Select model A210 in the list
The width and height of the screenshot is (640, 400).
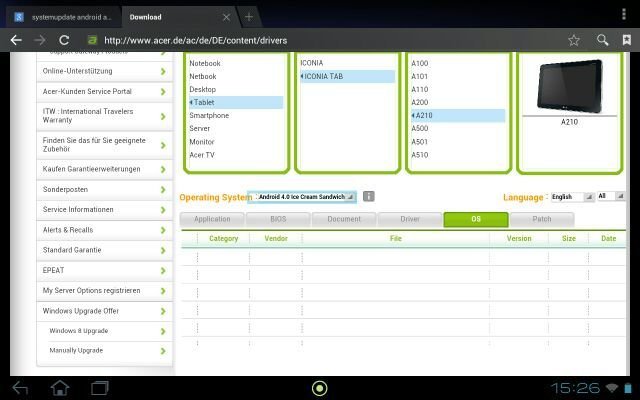tap(458, 116)
